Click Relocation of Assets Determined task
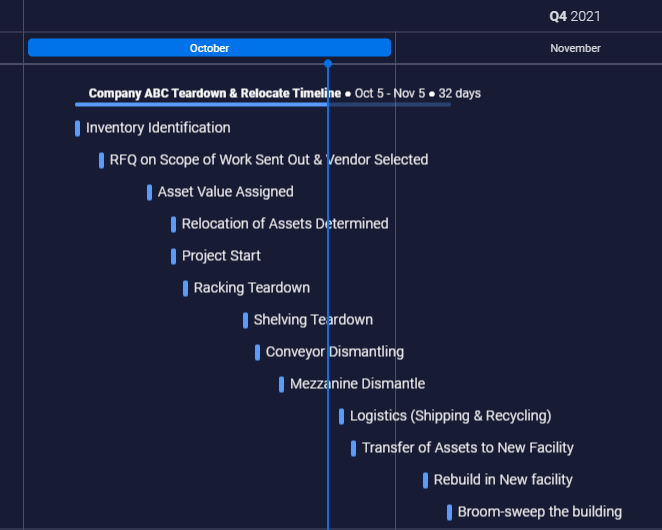The height and width of the screenshot is (530, 662). (x=284, y=224)
